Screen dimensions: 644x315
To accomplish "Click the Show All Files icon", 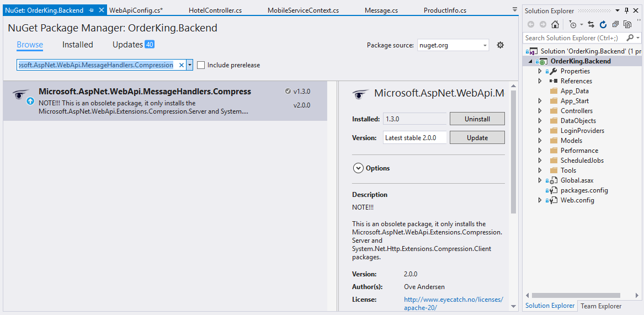I will pos(627,24).
